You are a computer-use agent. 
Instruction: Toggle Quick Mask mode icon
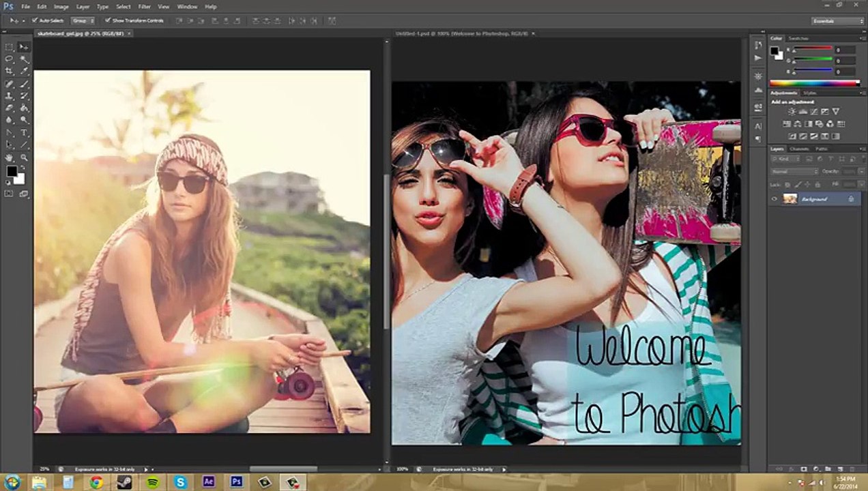click(x=9, y=194)
